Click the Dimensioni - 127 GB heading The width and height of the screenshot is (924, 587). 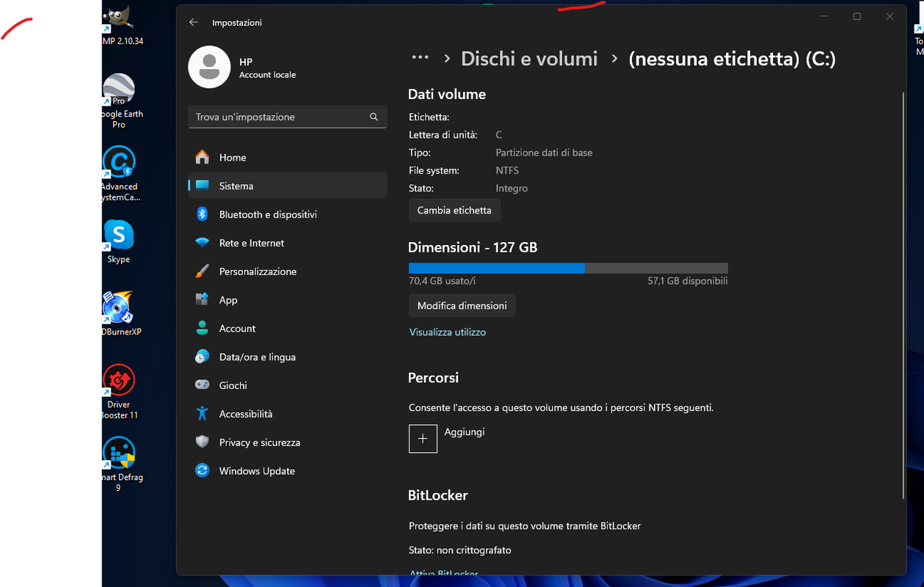(x=473, y=248)
